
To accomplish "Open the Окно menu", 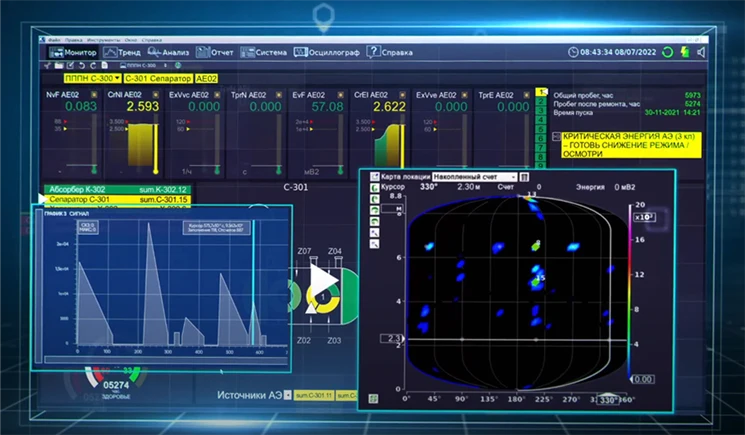I will tap(131, 40).
